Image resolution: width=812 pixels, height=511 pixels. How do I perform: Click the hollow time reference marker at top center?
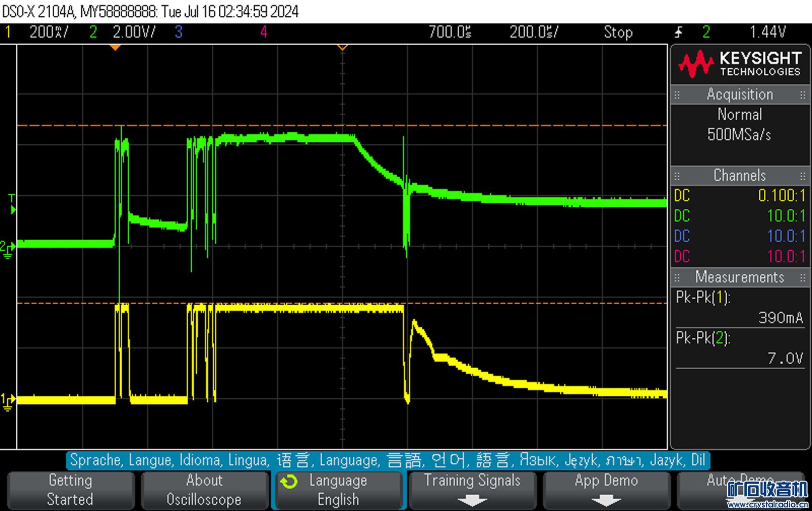pos(343,47)
